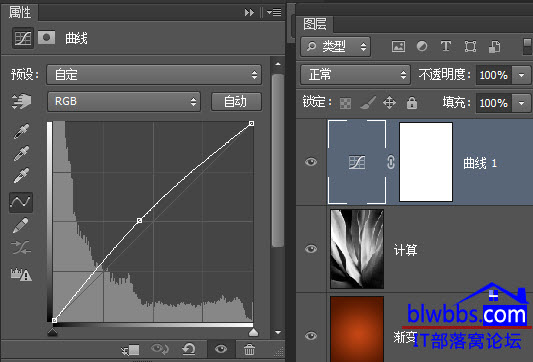Click the reset to adjustment defaults icon

[x=189, y=349]
